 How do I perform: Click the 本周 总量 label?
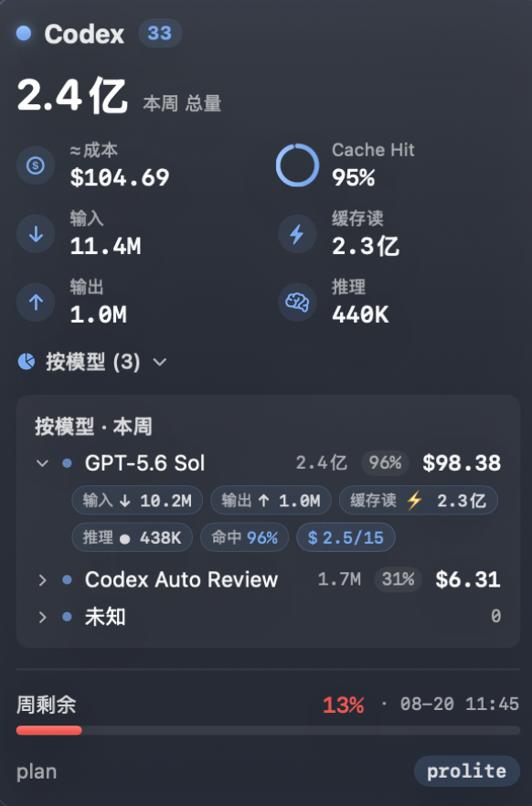click(x=182, y=104)
